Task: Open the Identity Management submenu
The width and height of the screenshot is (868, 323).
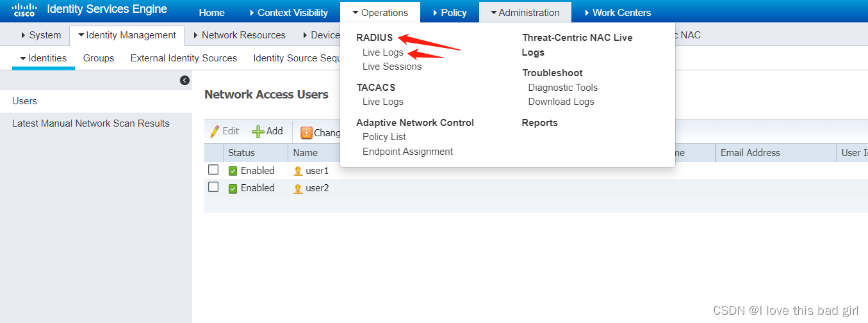Action: click(x=127, y=35)
